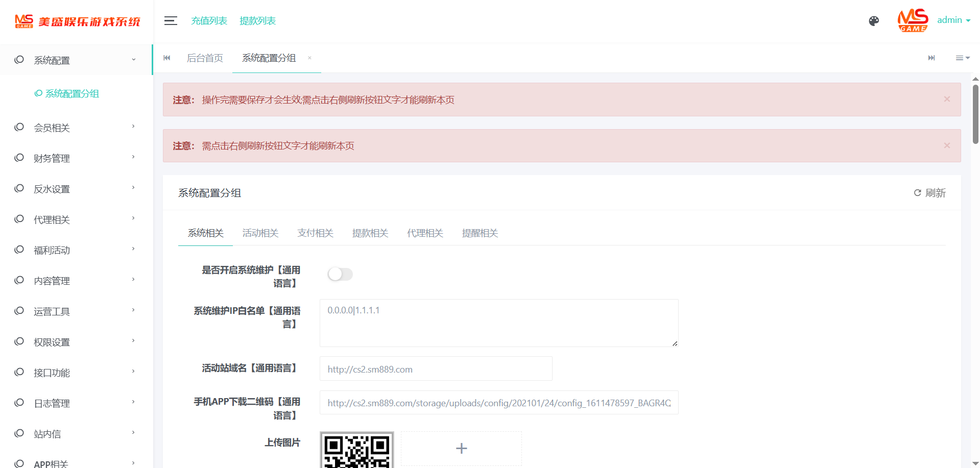Dismiss the second 注意 alert banner
Image resolution: width=980 pixels, height=468 pixels.
[x=947, y=145]
